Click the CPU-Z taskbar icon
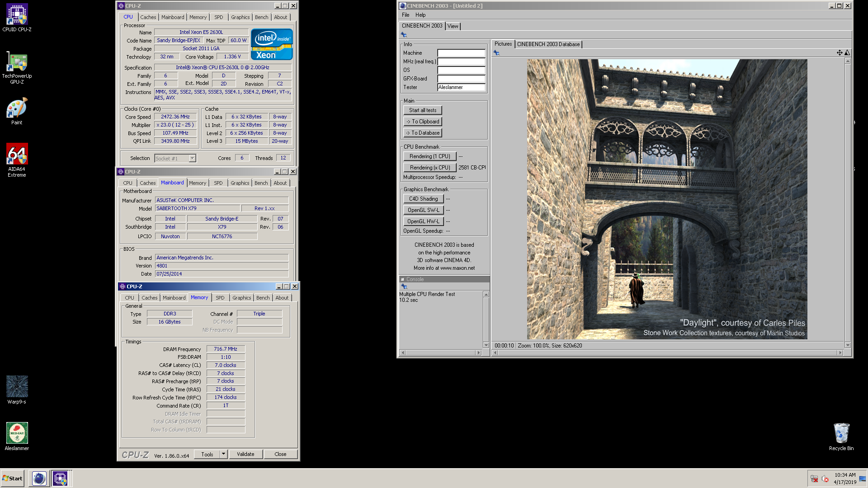The height and width of the screenshot is (488, 868). pyautogui.click(x=60, y=479)
